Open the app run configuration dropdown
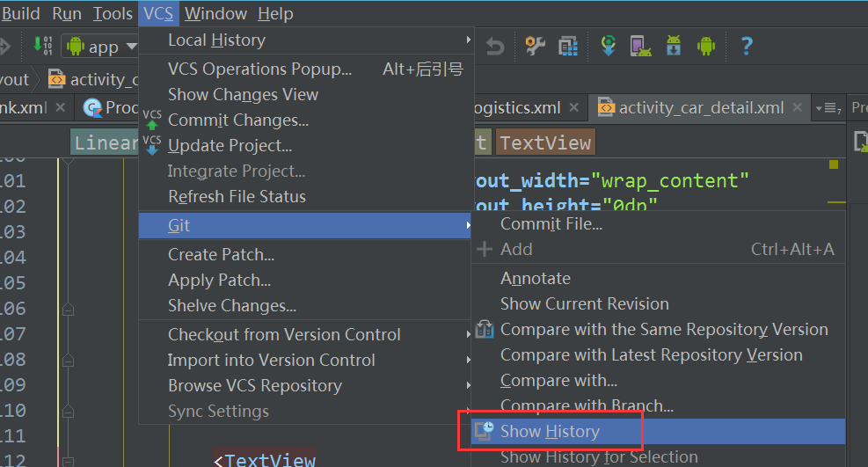Screen dimensions: 868x467 [101, 47]
